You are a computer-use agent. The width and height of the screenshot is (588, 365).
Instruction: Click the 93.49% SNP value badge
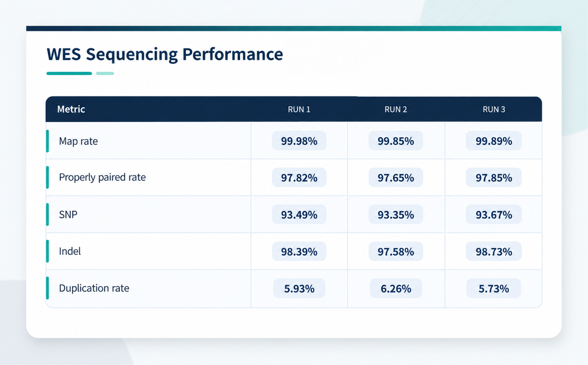(x=299, y=214)
